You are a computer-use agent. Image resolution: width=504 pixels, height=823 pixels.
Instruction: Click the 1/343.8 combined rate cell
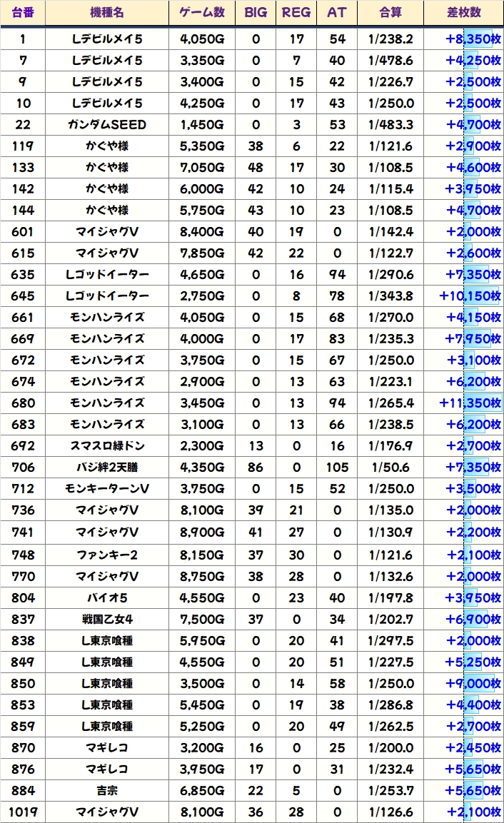click(x=390, y=296)
